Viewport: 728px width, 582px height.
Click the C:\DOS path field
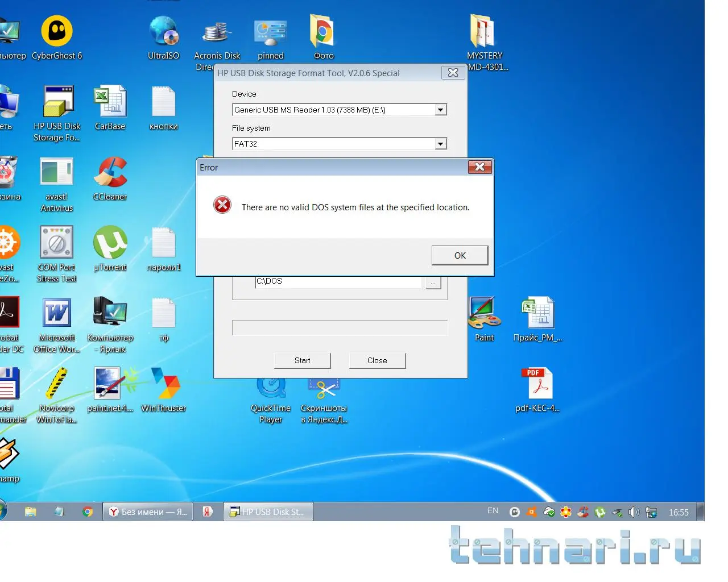(x=338, y=282)
